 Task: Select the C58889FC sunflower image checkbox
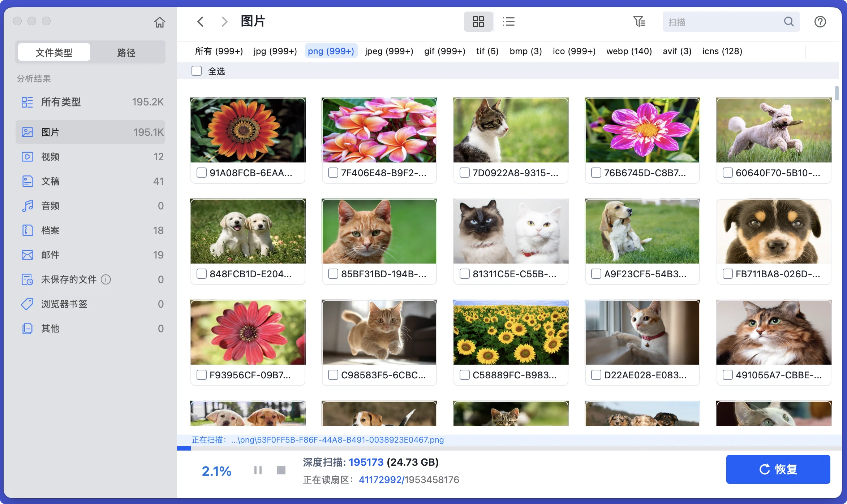coord(464,375)
